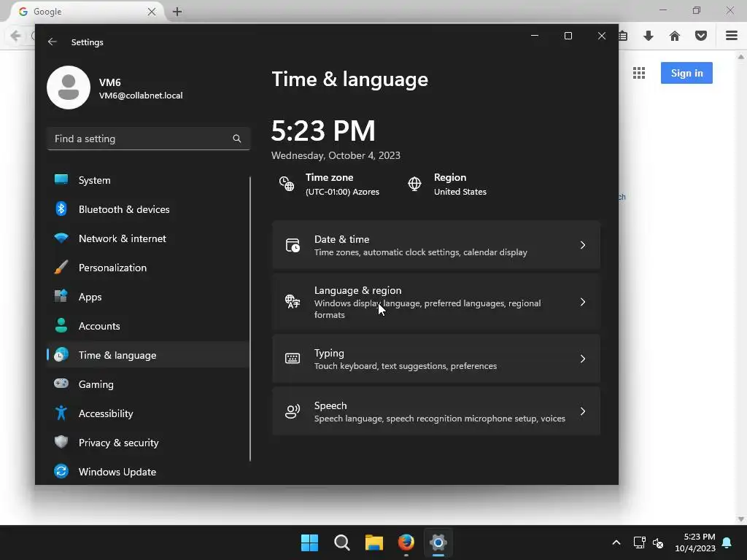Screen dimensions: 747x560
Task: Click the Accessibility figure icon
Action: point(61,413)
